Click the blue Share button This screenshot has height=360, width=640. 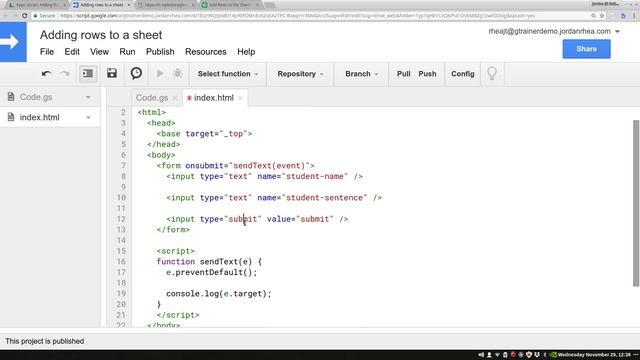(x=586, y=49)
